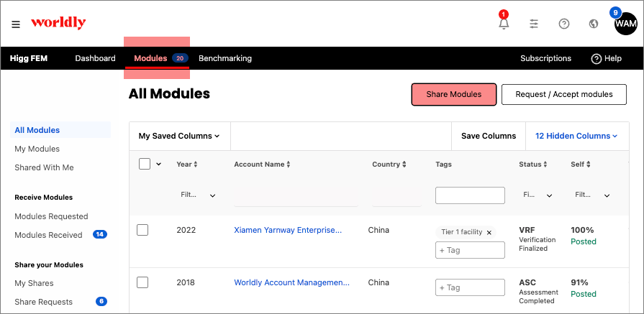644x314 pixels.
Task: Remove the Tier 1 facility tag
Action: pos(489,232)
